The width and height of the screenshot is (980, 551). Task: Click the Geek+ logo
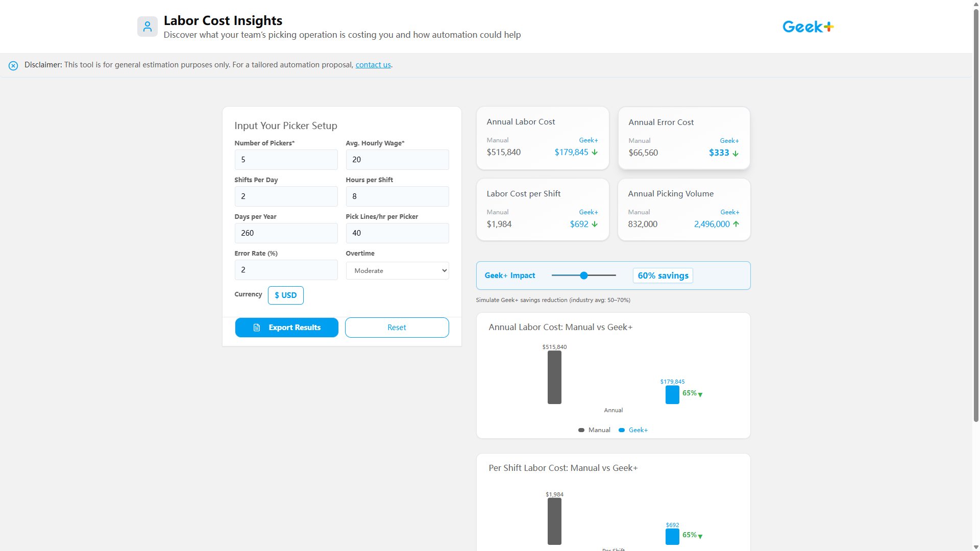click(807, 26)
